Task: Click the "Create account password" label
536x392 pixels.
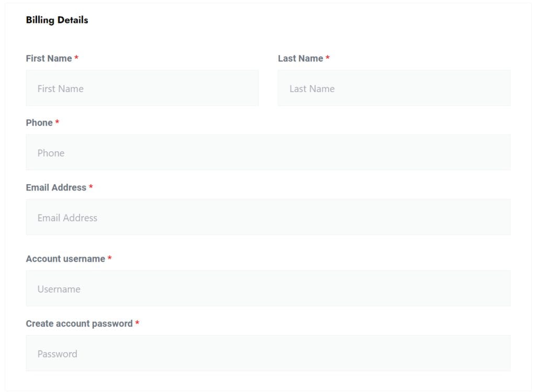Action: (79, 324)
